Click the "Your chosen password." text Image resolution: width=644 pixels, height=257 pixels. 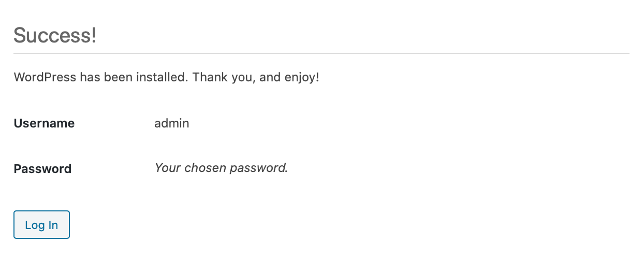(221, 168)
